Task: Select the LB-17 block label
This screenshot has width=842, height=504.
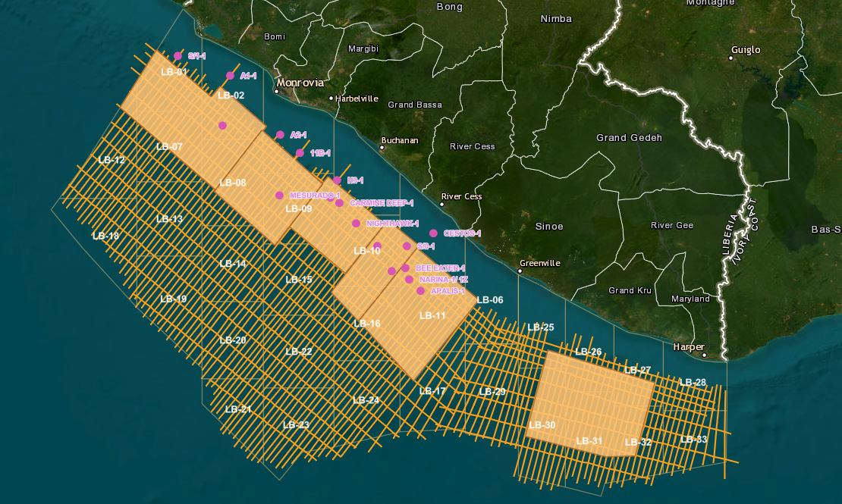Action: pyautogui.click(x=432, y=391)
